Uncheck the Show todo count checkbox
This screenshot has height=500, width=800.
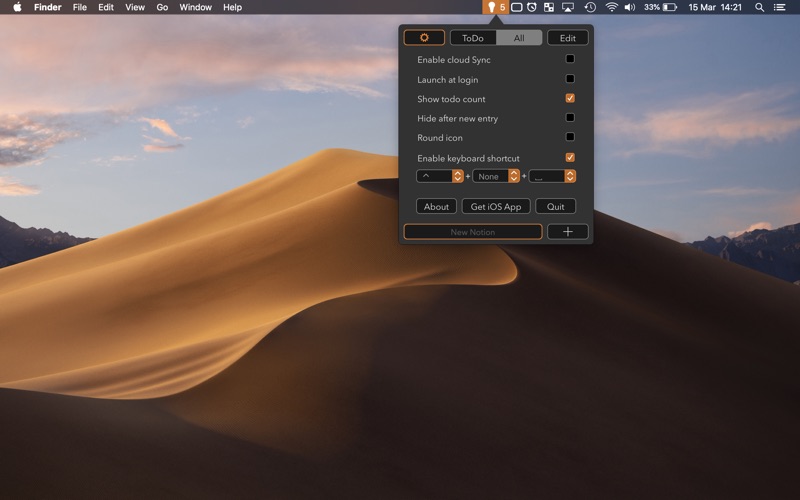click(570, 98)
